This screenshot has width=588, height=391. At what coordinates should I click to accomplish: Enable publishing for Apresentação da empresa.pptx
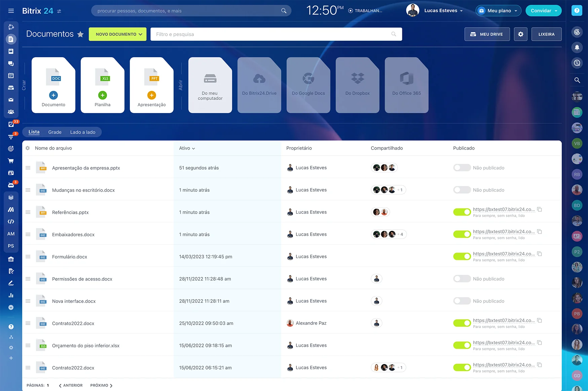tap(462, 168)
